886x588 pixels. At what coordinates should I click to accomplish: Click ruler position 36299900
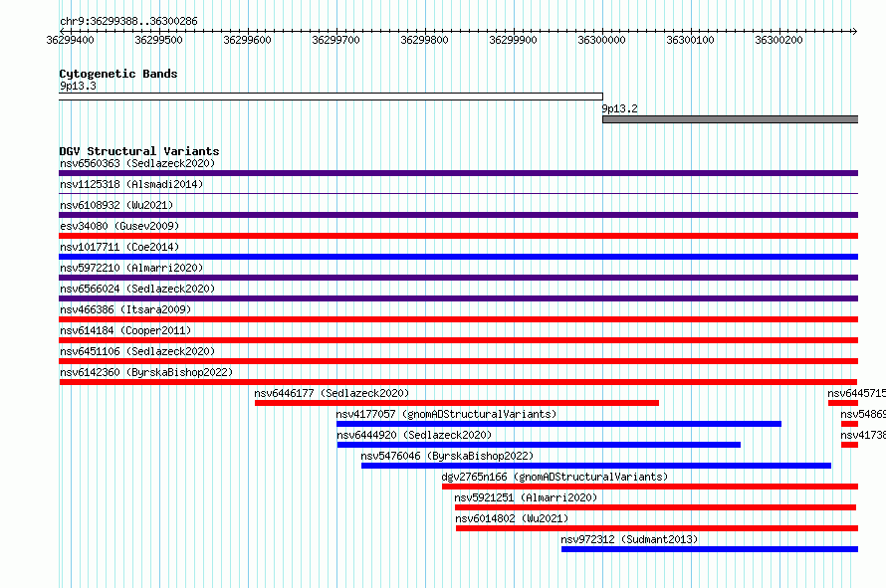click(x=513, y=40)
